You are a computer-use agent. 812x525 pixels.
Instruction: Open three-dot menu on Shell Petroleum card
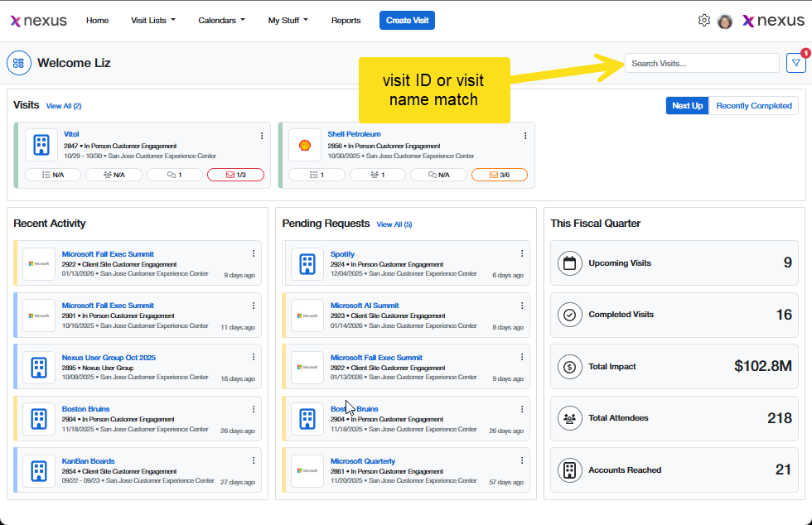(525, 136)
